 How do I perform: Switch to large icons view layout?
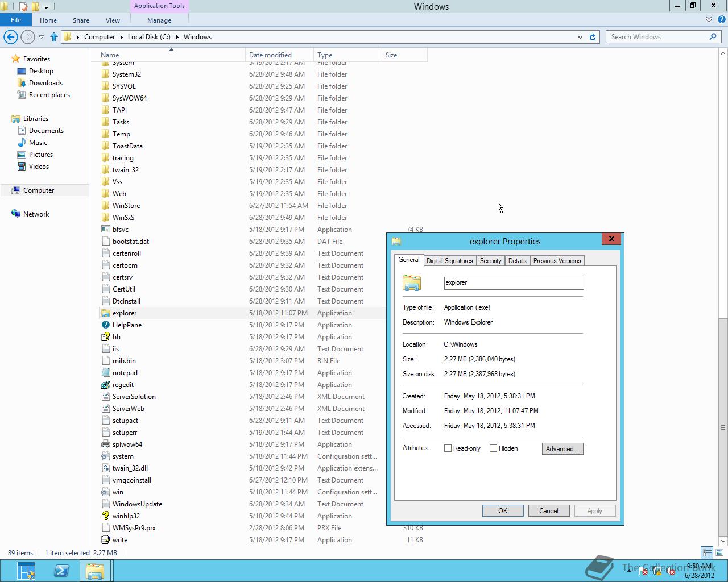[x=719, y=552]
